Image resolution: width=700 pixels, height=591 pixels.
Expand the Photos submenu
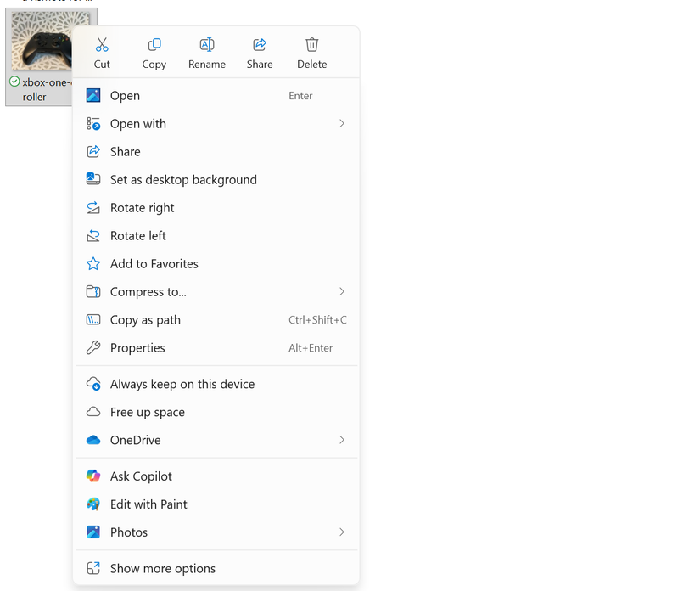(341, 532)
